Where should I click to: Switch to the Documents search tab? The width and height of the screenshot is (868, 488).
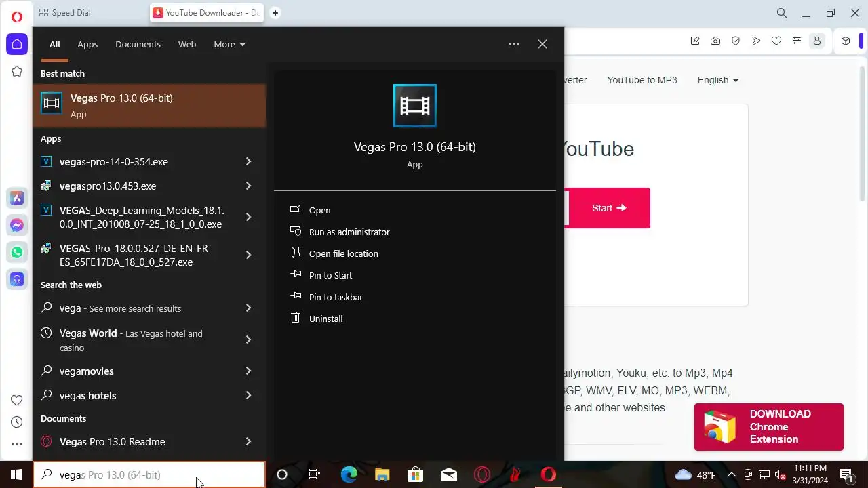(x=138, y=44)
